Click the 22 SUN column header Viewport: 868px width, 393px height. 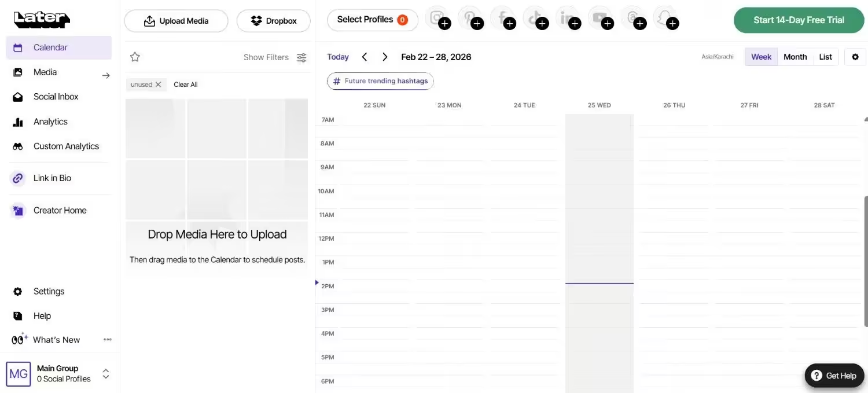click(x=374, y=105)
